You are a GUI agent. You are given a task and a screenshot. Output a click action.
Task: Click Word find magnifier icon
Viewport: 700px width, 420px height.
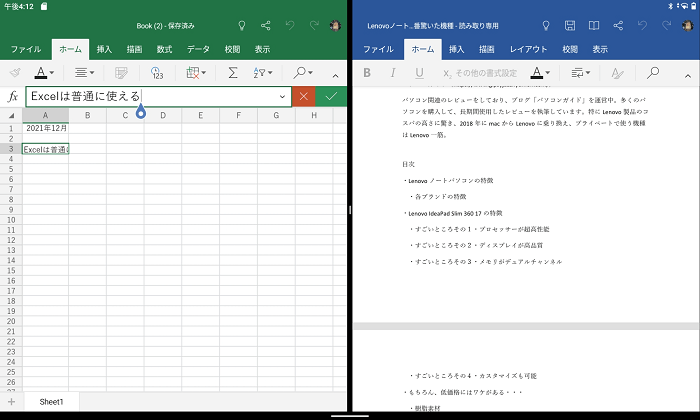coord(653,72)
